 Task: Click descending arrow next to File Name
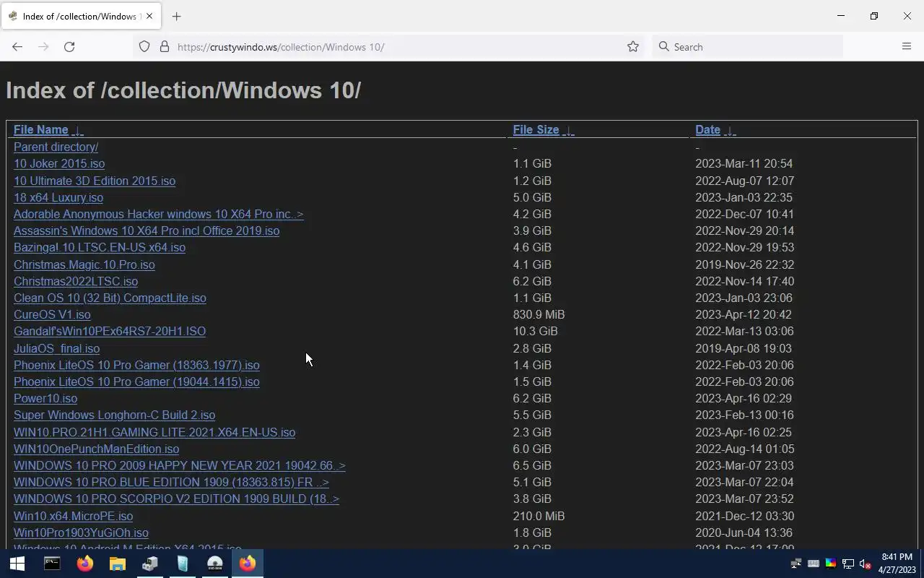pos(78,131)
